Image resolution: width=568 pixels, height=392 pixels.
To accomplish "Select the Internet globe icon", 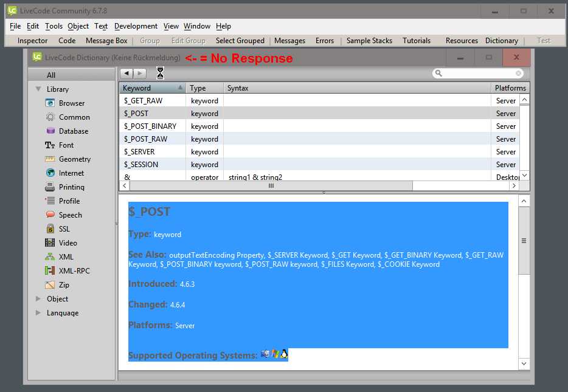I will (50, 173).
